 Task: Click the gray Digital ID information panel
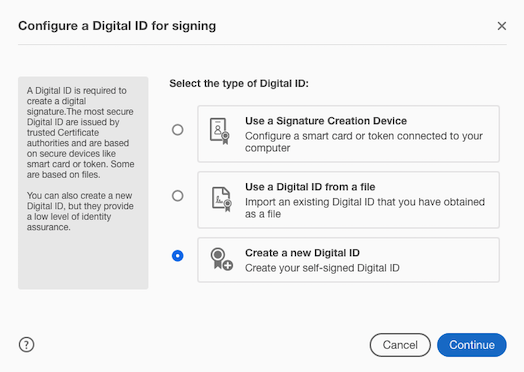click(x=83, y=183)
